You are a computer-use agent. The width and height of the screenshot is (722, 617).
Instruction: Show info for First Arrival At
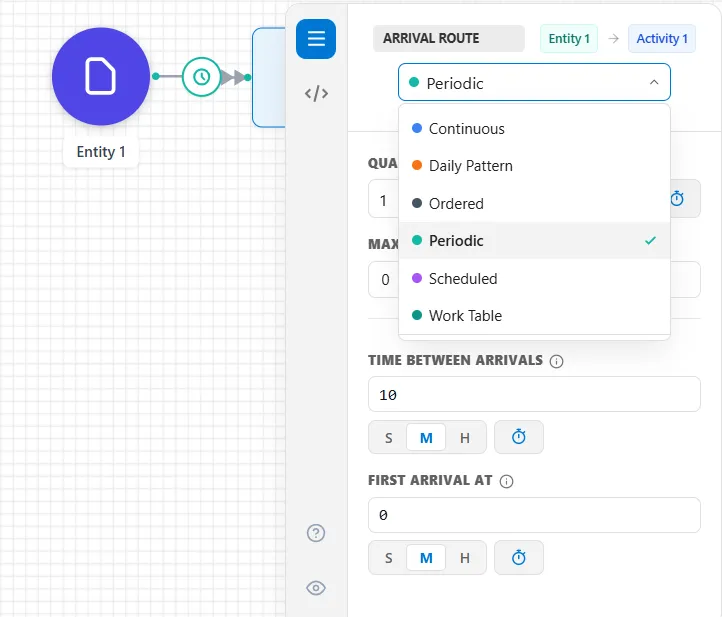pyautogui.click(x=507, y=481)
